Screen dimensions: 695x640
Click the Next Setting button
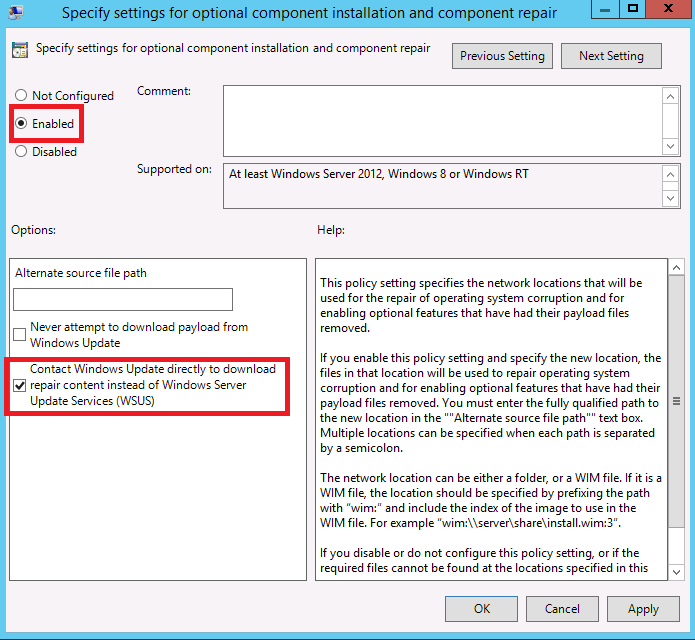coord(611,56)
